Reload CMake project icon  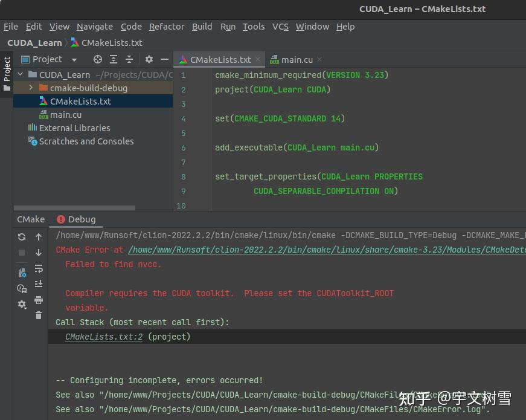pyautogui.click(x=22, y=237)
